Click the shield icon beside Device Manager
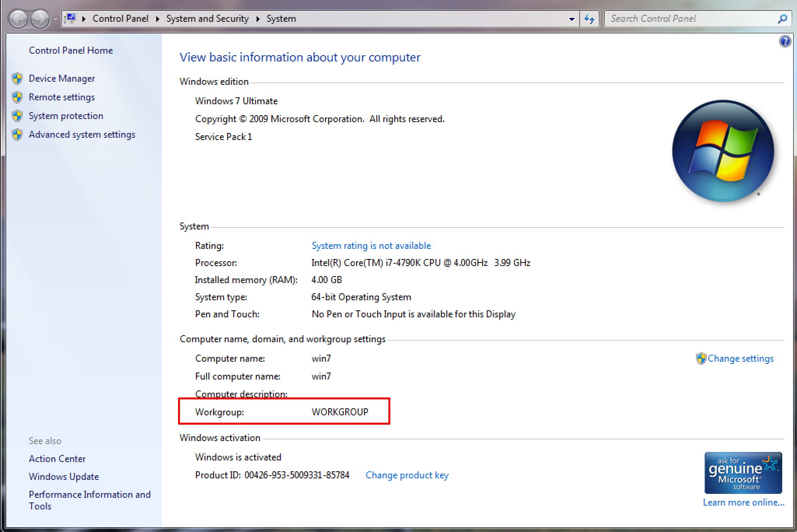The width and height of the screenshot is (797, 532). 17,79
